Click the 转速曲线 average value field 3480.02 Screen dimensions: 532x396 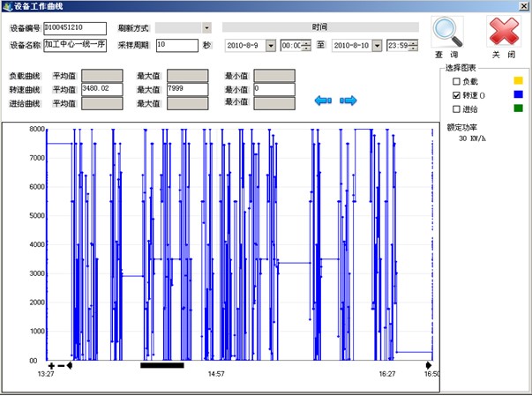(x=102, y=89)
